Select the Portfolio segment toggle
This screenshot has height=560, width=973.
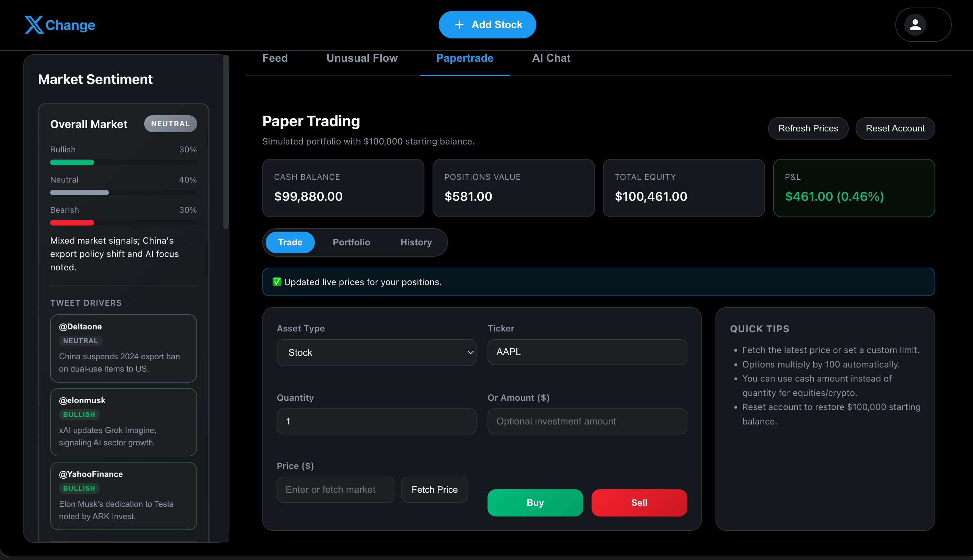coord(351,242)
